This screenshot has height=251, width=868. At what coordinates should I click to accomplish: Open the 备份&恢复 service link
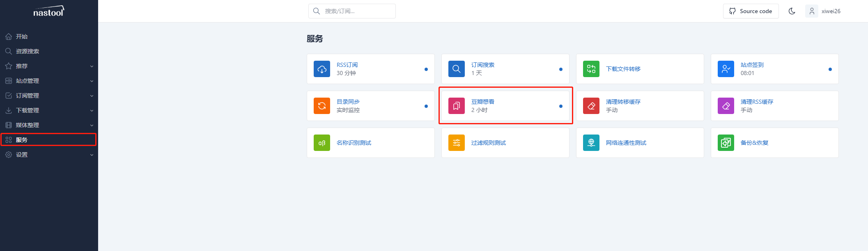coord(754,143)
